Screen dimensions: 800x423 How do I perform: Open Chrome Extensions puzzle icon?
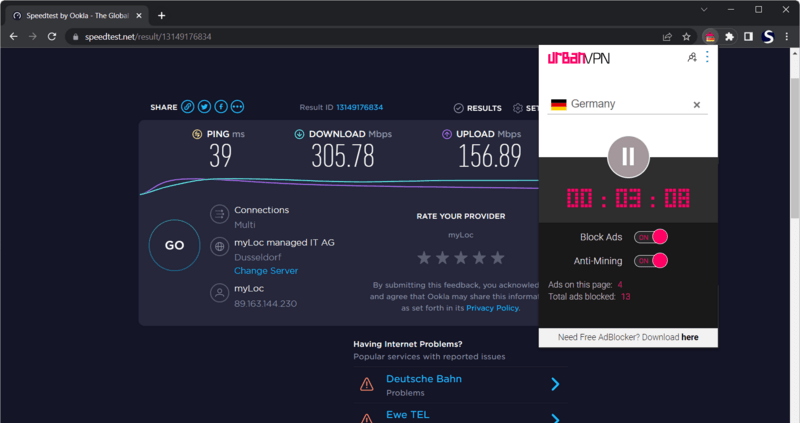730,37
